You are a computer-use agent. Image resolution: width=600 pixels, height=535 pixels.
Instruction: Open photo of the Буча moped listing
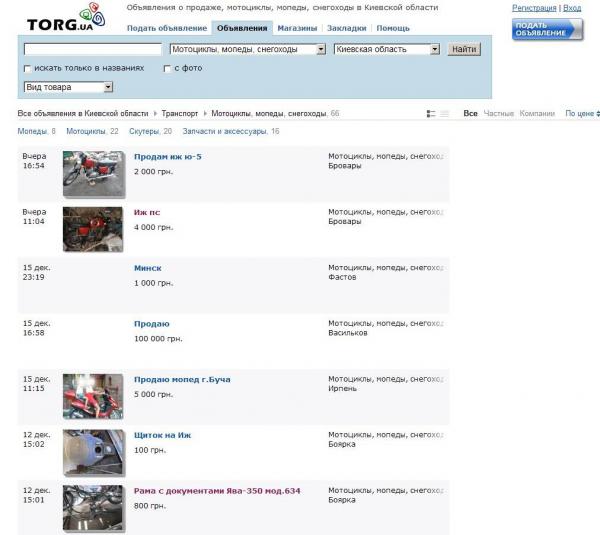click(x=92, y=396)
